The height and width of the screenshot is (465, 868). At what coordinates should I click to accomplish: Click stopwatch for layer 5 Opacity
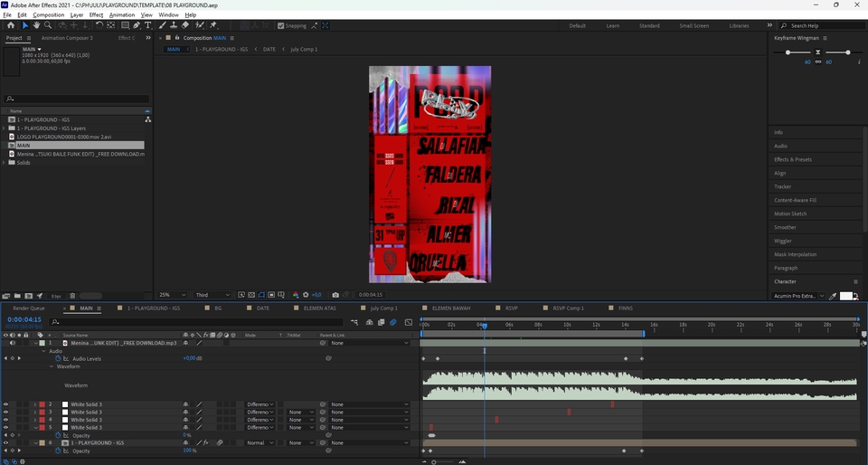point(58,436)
